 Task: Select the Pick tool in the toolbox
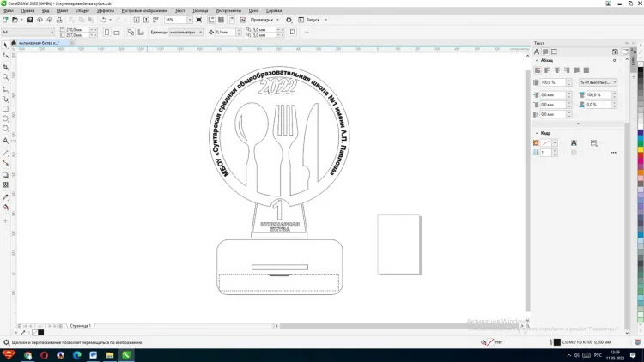[x=5, y=45]
